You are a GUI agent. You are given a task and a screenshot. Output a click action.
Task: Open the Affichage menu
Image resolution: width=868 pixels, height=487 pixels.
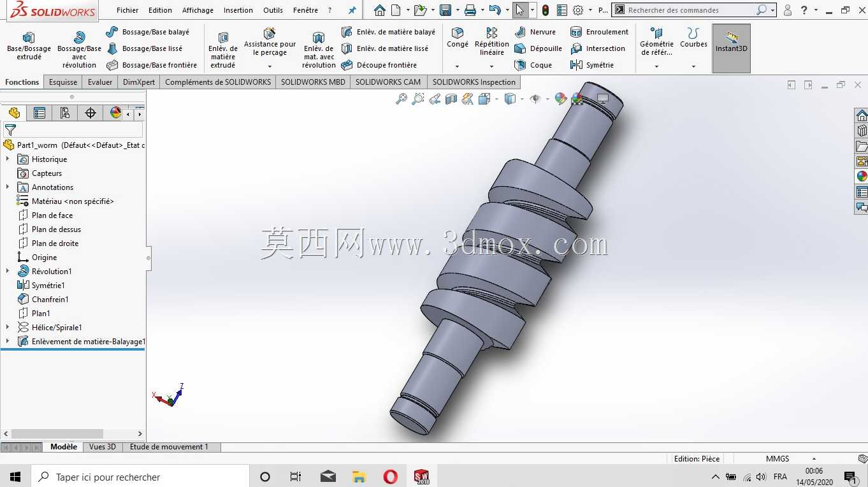(198, 10)
